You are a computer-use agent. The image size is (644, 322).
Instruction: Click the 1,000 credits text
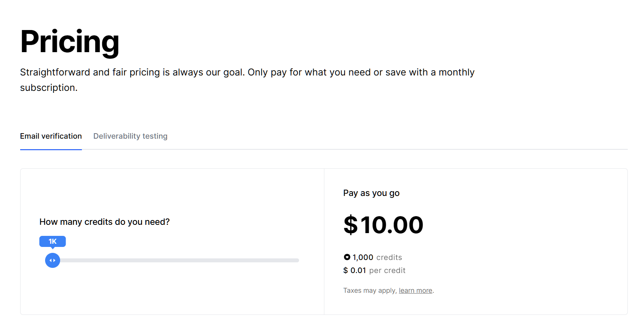tap(377, 258)
